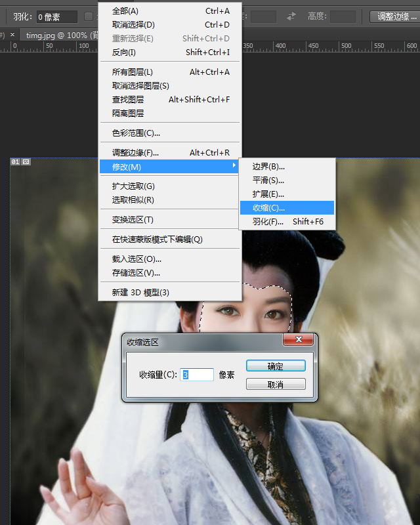420x525 pixels.
Task: Toggle the anti-alias checkbox in options bar
Action: click(89, 16)
